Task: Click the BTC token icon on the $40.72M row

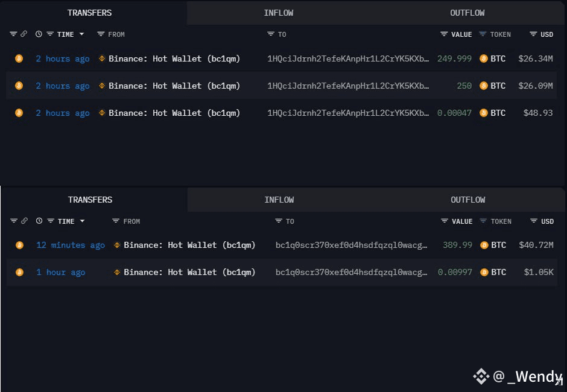Action: click(x=484, y=245)
